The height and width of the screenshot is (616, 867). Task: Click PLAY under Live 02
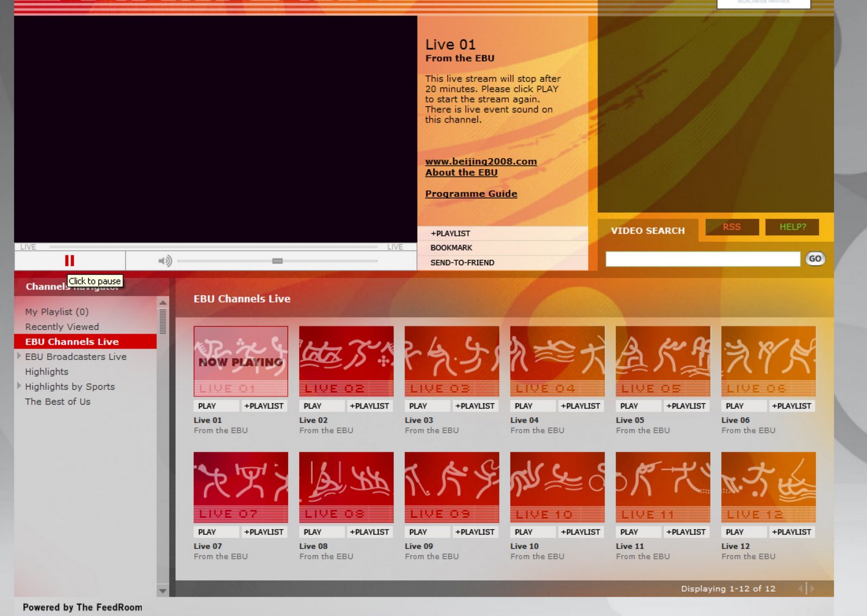click(x=322, y=406)
